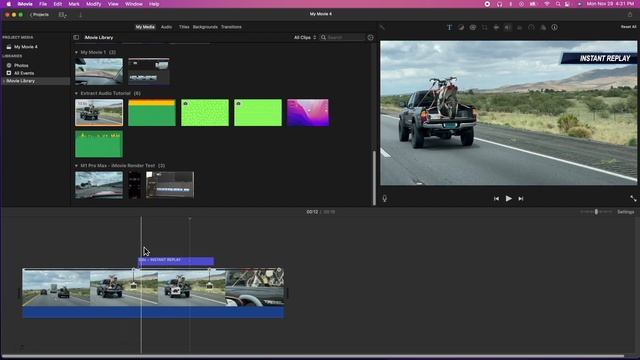This screenshot has height=360, width=640.
Task: Open the Apple menu
Action: pyautogui.click(x=9, y=4)
